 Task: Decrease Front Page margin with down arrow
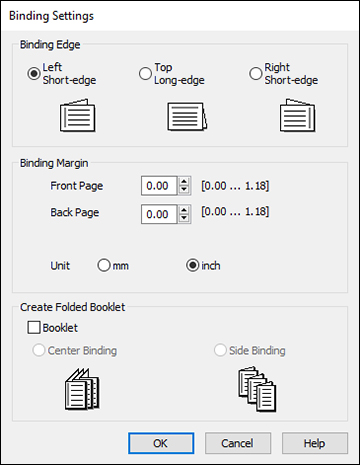(x=184, y=190)
